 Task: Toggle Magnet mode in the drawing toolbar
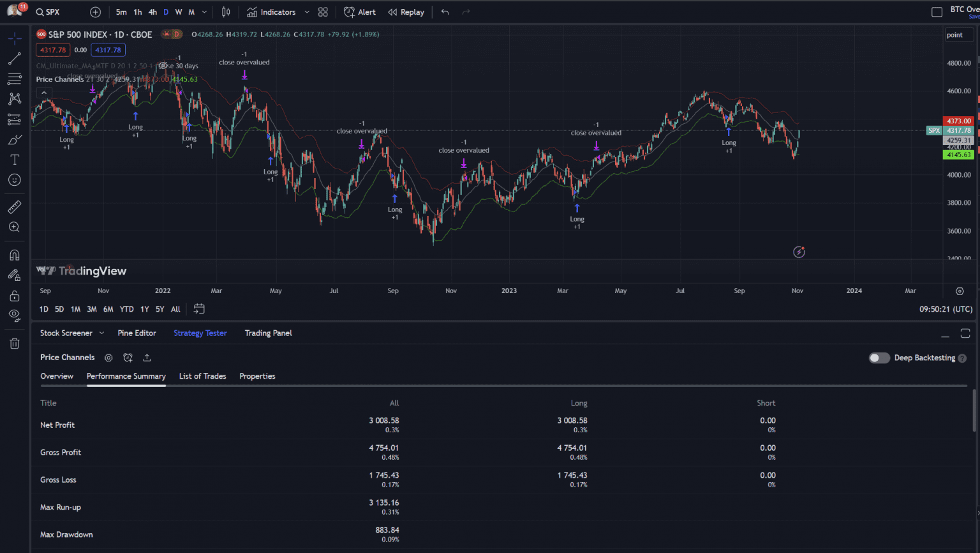click(x=14, y=255)
